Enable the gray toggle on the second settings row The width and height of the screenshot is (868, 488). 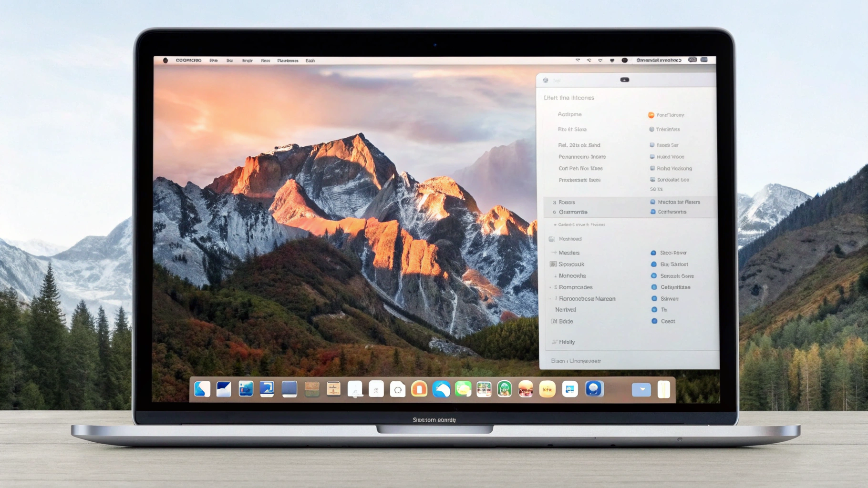[x=652, y=129]
